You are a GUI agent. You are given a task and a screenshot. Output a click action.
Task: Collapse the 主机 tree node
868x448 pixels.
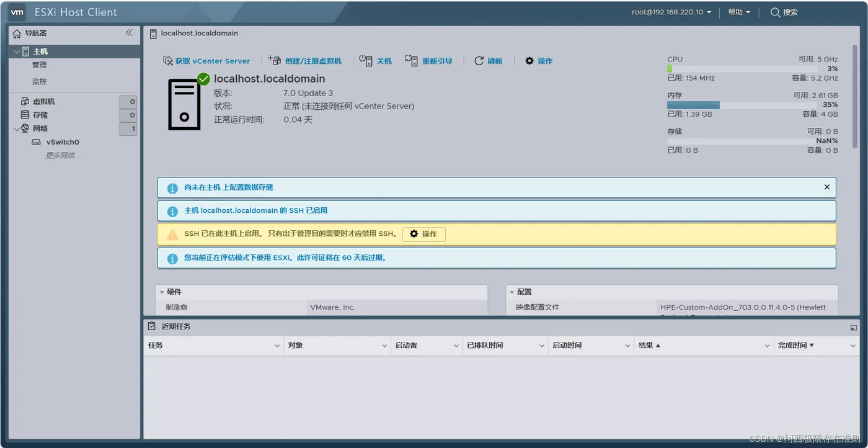pos(17,52)
